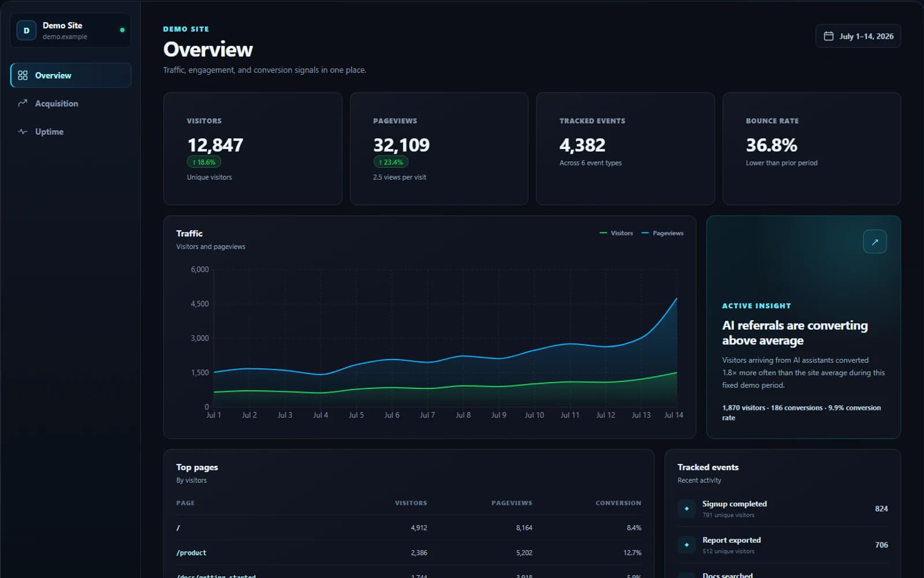The height and width of the screenshot is (578, 924).
Task: Click the 12.7% conversion cell
Action: [632, 553]
